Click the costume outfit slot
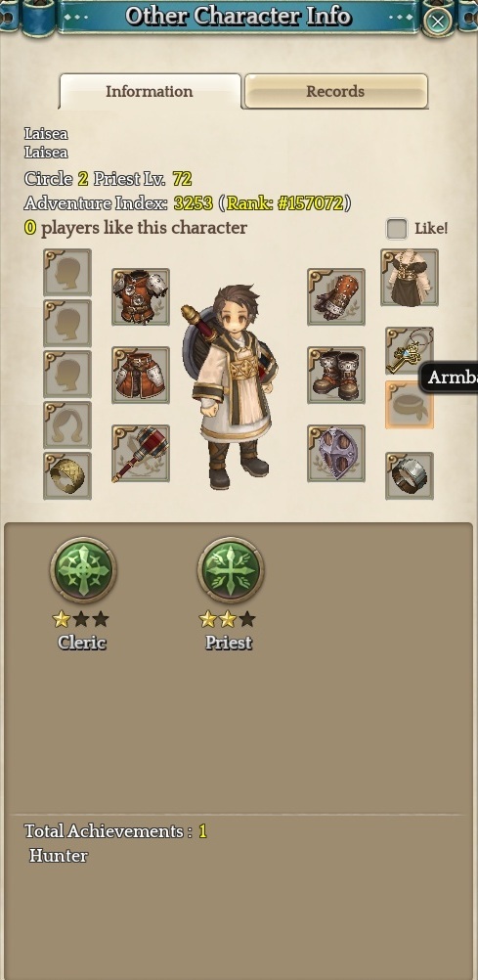 (x=410, y=277)
